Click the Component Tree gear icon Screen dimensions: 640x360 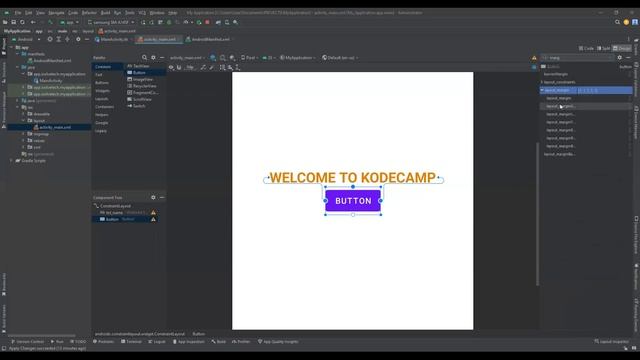click(x=153, y=198)
